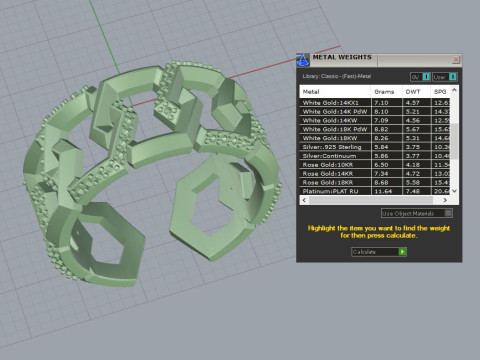
Task: Select the Silver:.925 Sterling row
Action: coord(375,147)
